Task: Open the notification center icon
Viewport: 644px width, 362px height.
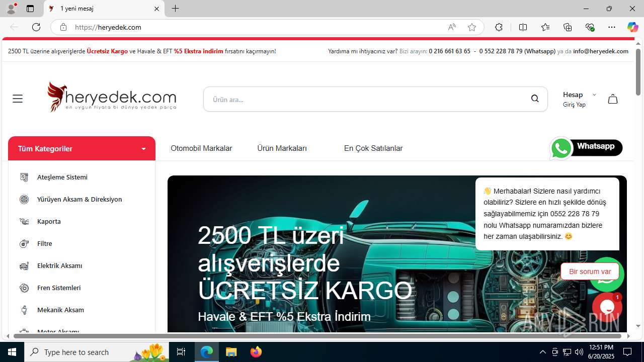Action: [x=627, y=352]
